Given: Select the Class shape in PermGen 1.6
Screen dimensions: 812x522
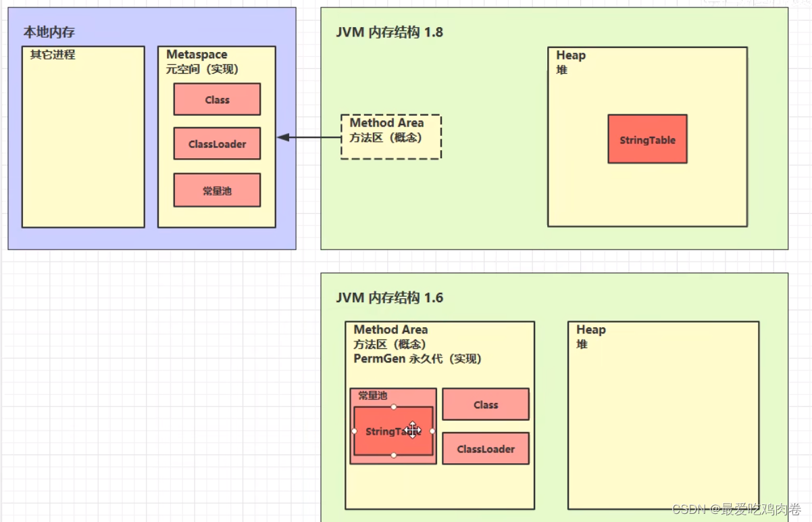Looking at the screenshot, I should [486, 404].
